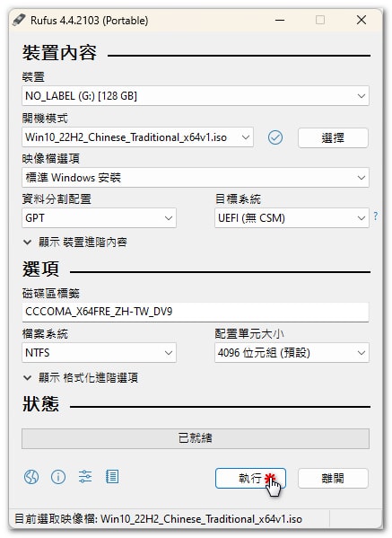Click the 選擇 button to pick an ISO
Screen dimensions: 392x538
pyautogui.click(x=333, y=138)
